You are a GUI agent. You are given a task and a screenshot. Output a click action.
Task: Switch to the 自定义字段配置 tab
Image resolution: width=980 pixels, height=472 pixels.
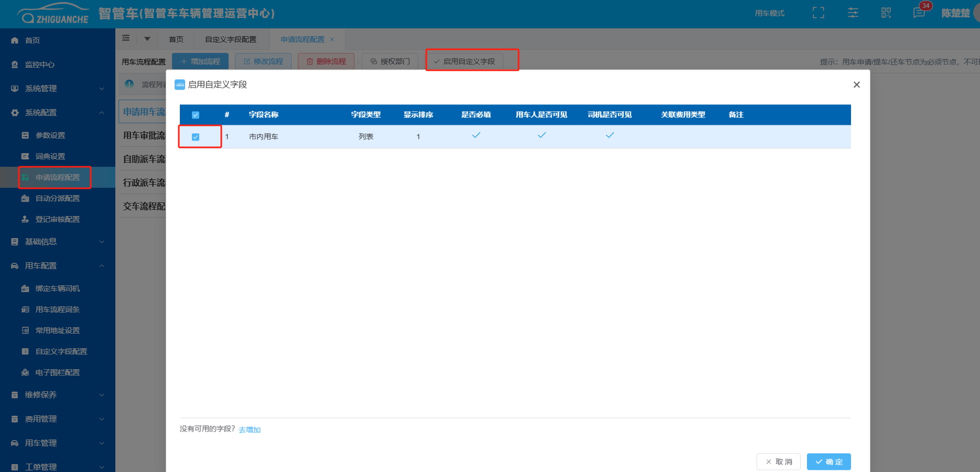click(x=231, y=39)
